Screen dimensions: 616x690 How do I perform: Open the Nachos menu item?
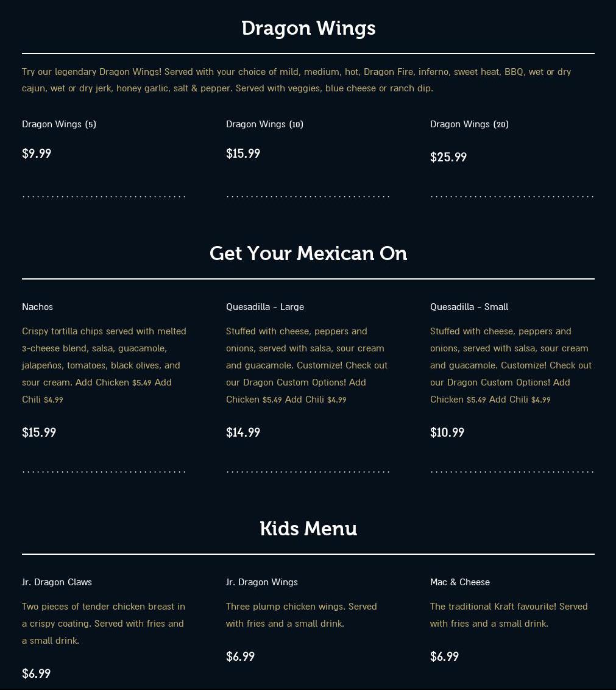(37, 307)
